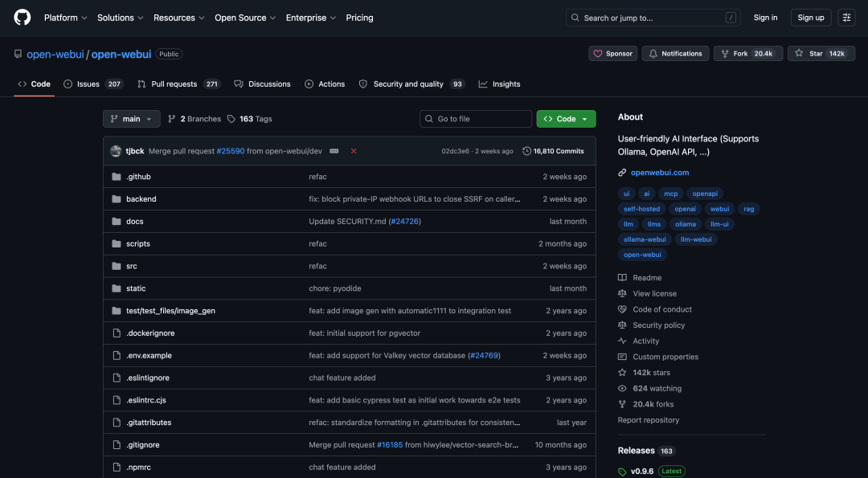This screenshot has height=478, width=868.
Task: Click the GitHub logo icon
Action: [23, 18]
